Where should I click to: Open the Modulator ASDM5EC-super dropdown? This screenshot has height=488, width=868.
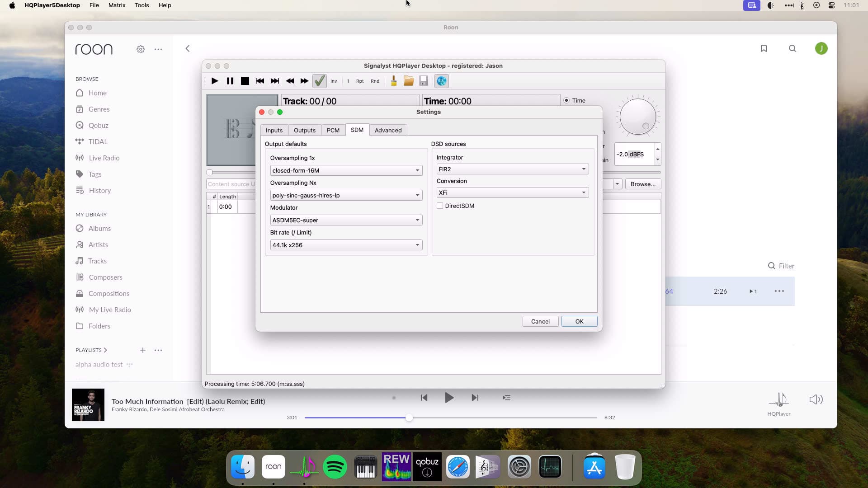tap(346, 220)
